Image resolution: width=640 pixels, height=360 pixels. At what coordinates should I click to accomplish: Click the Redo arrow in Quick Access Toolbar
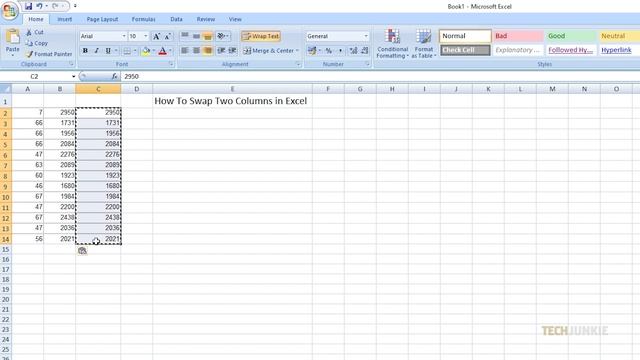55,6
